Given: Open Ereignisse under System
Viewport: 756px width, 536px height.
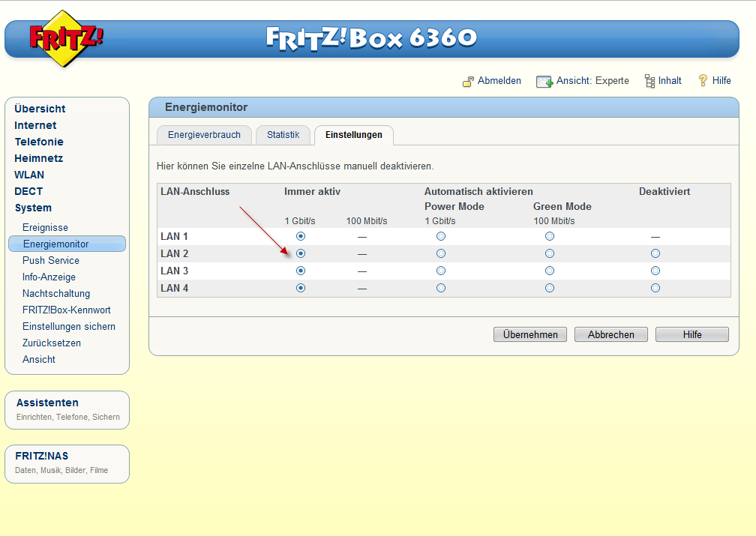Looking at the screenshot, I should click(45, 227).
